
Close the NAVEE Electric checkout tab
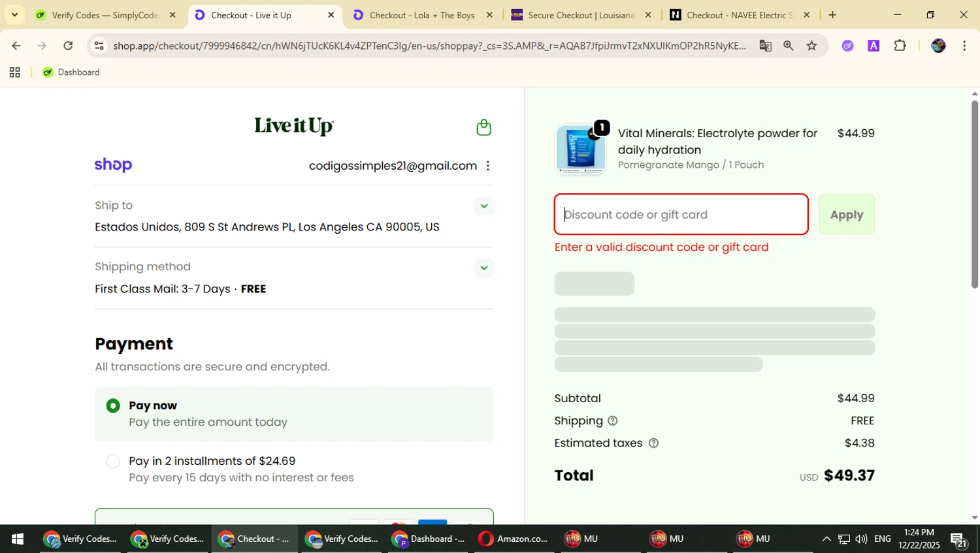806,15
